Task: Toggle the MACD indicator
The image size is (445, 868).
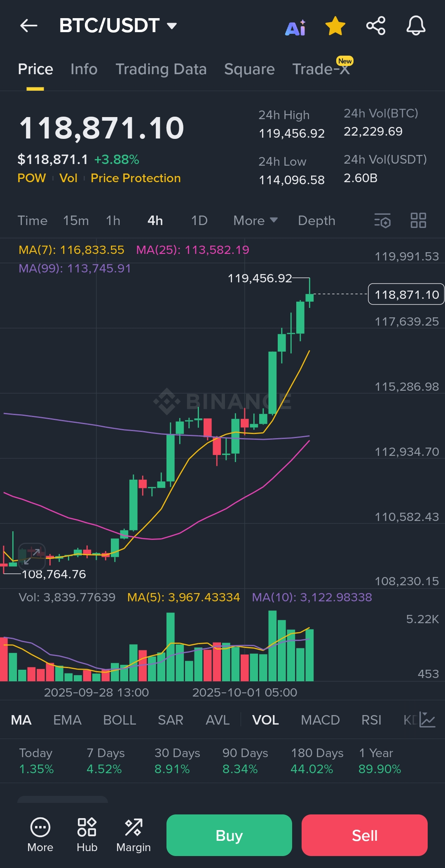Action: click(x=320, y=720)
